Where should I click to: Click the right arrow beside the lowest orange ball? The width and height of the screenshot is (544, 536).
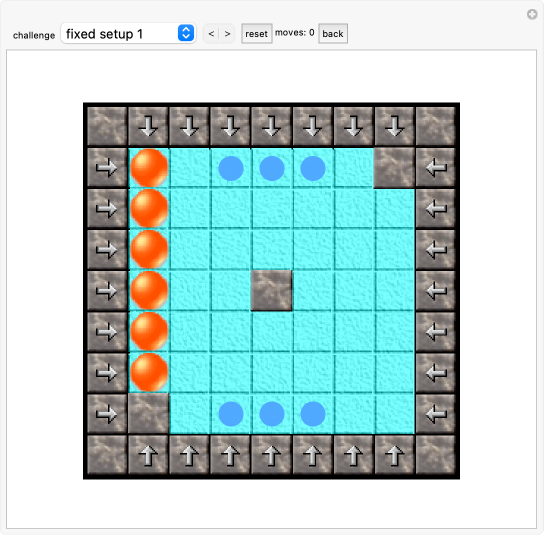107,373
